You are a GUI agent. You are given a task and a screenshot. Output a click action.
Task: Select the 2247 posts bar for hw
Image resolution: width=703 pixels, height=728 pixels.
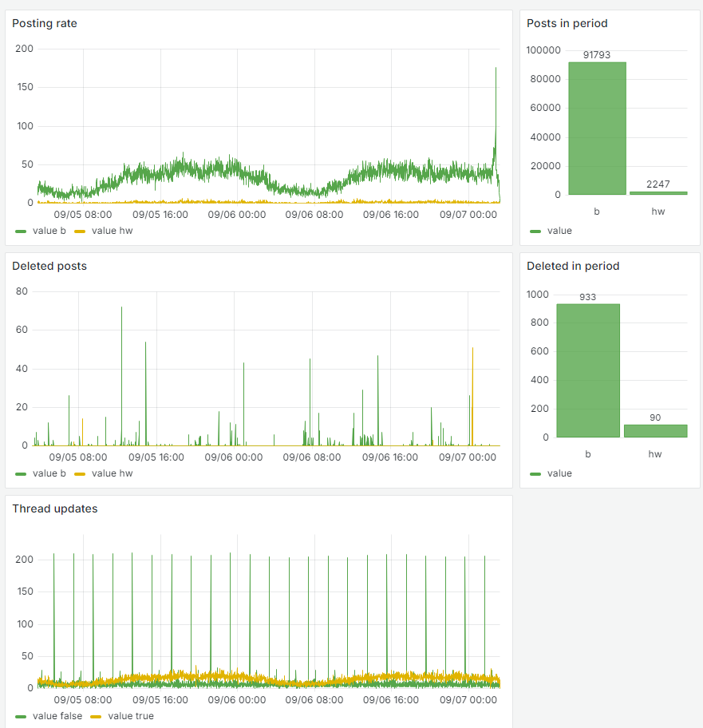(658, 193)
